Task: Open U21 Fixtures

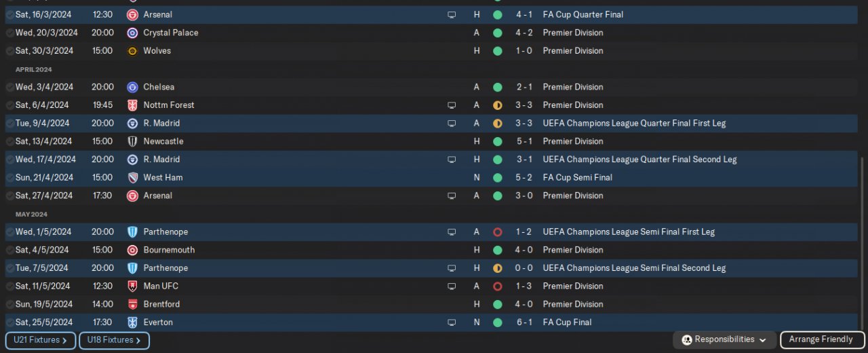Action: [x=41, y=340]
